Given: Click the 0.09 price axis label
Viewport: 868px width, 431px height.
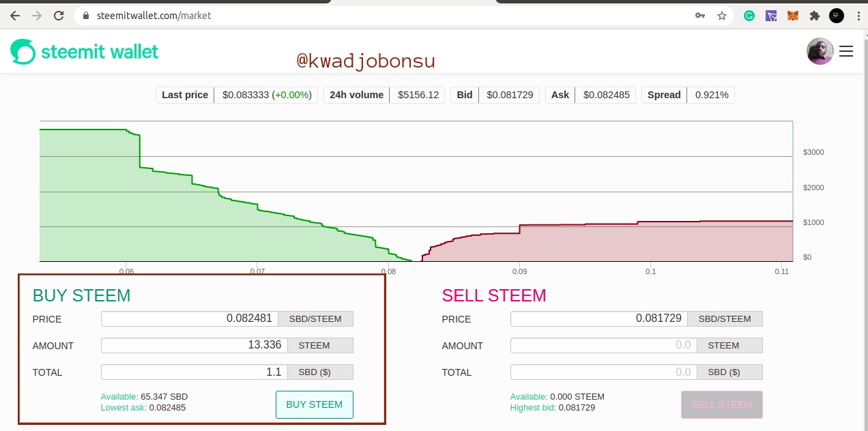Looking at the screenshot, I should click(x=519, y=271).
